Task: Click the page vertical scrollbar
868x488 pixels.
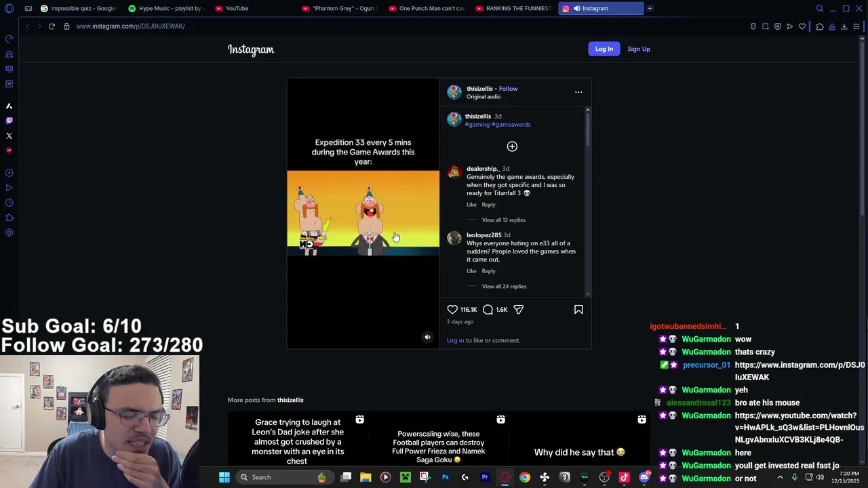Action: point(863,129)
